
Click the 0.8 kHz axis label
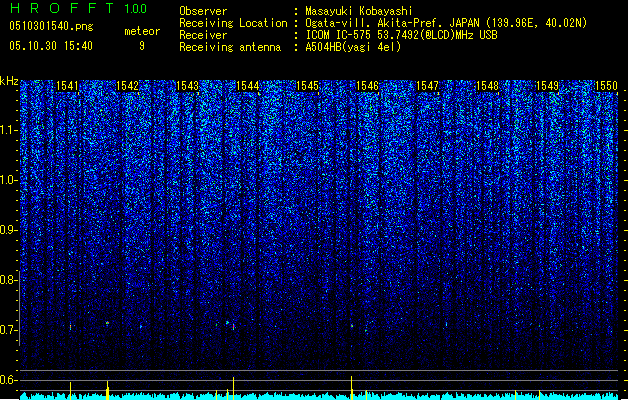pyautogui.click(x=8, y=280)
